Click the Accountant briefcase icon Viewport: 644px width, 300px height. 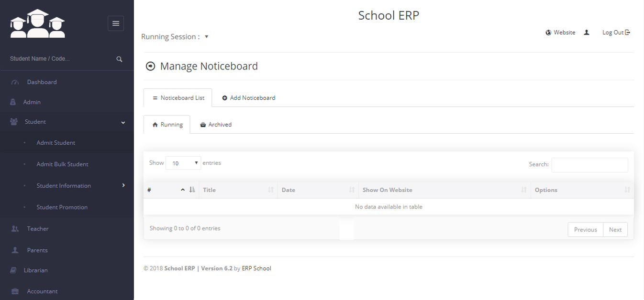(15, 291)
